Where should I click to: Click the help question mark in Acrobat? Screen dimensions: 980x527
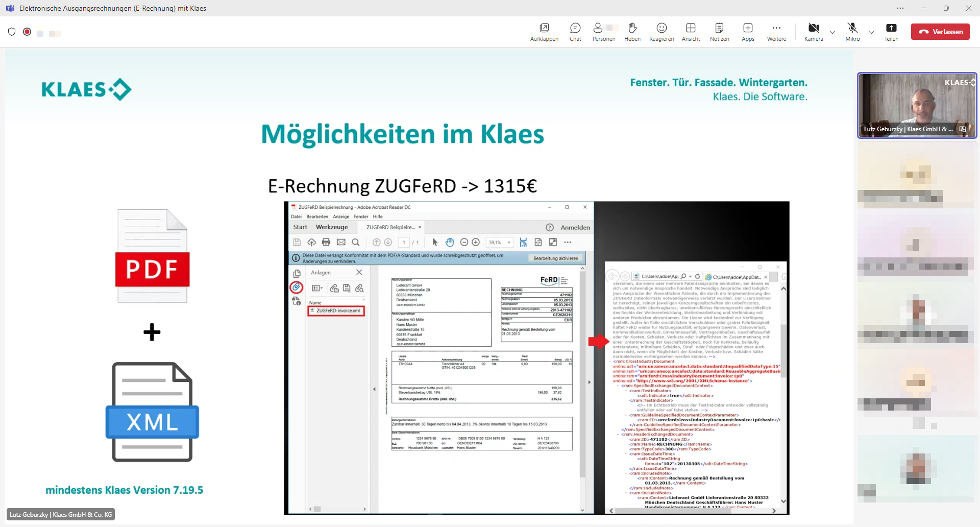point(550,227)
